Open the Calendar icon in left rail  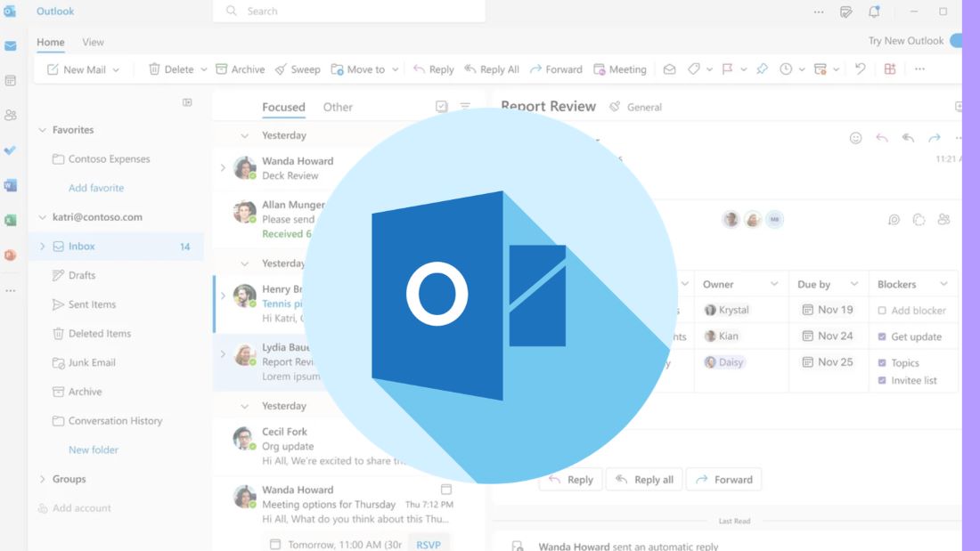[11, 80]
